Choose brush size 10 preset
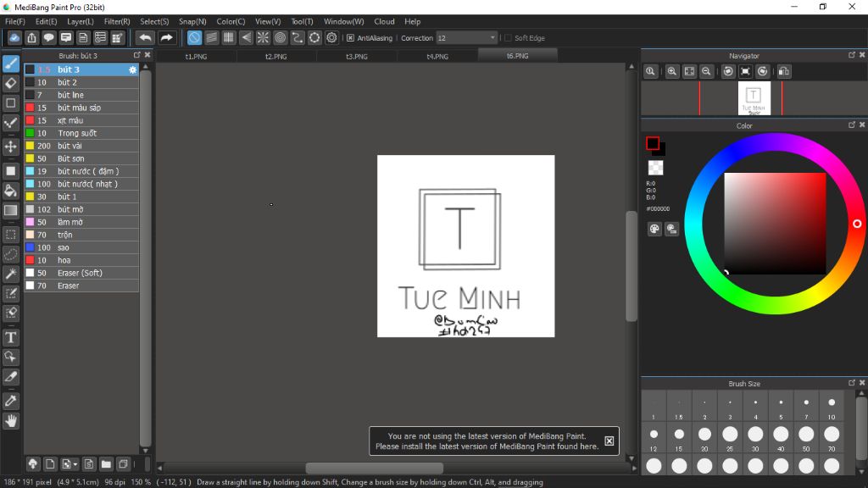The image size is (868, 488). [x=832, y=408]
